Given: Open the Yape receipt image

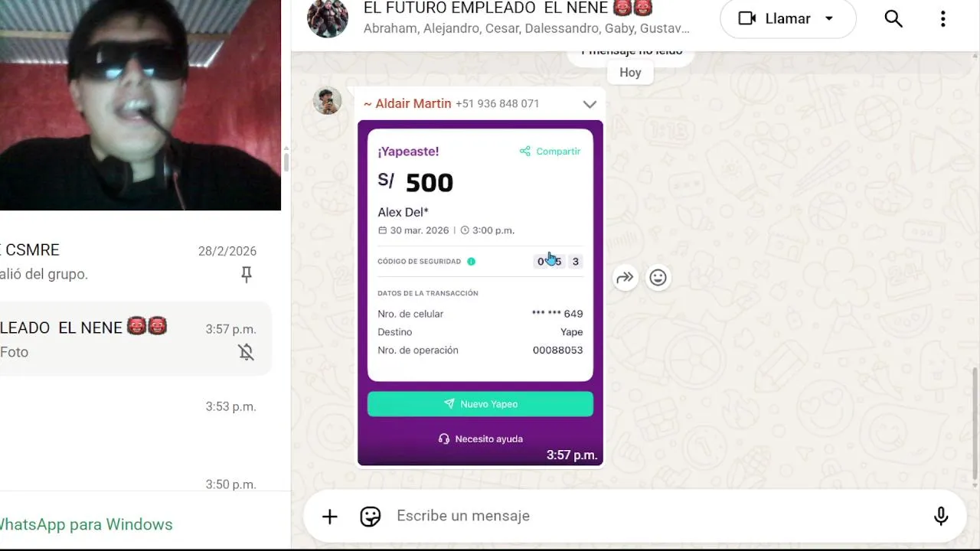Looking at the screenshot, I should pos(480,292).
